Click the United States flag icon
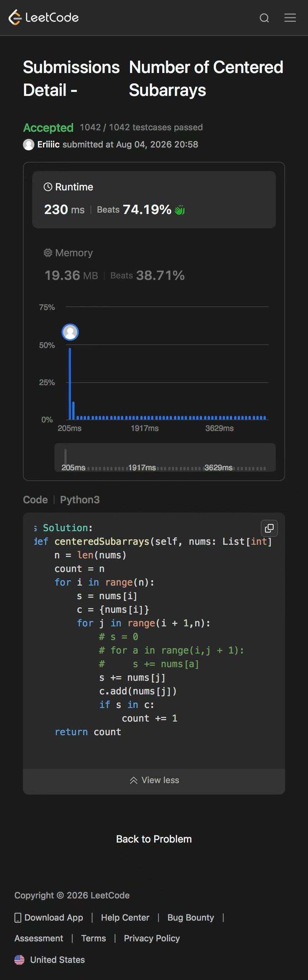This screenshot has height=980, width=308. (19, 960)
